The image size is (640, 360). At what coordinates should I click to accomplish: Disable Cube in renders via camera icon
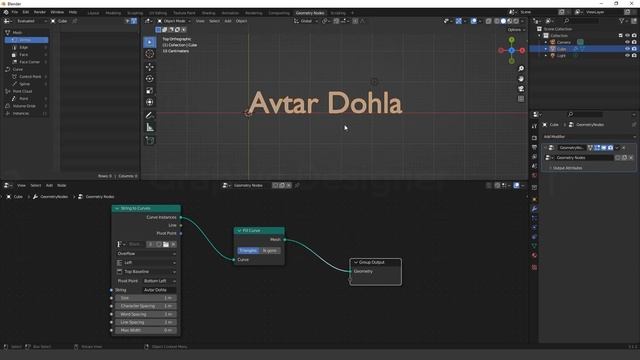tap(634, 49)
